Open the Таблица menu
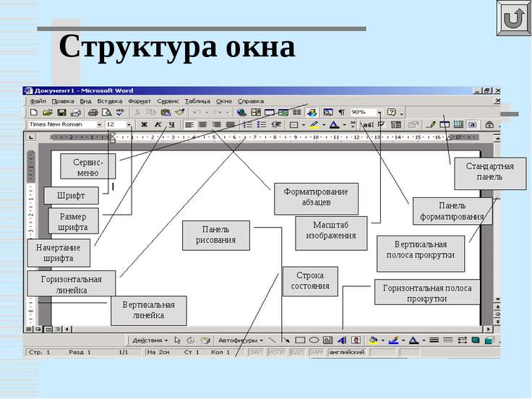Viewport: 532px width, 399px height. [197, 101]
